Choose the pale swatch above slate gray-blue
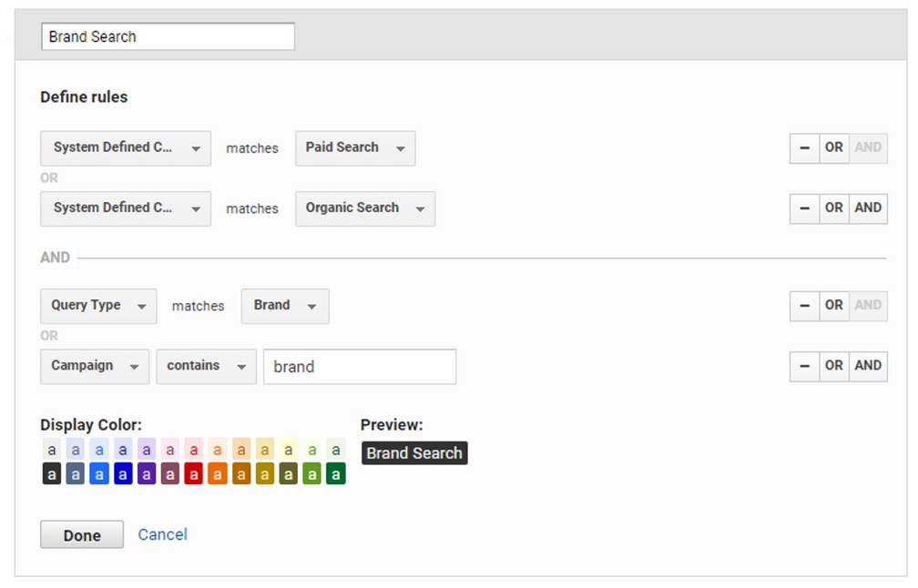This screenshot has height=588, width=918. pyautogui.click(x=76, y=450)
